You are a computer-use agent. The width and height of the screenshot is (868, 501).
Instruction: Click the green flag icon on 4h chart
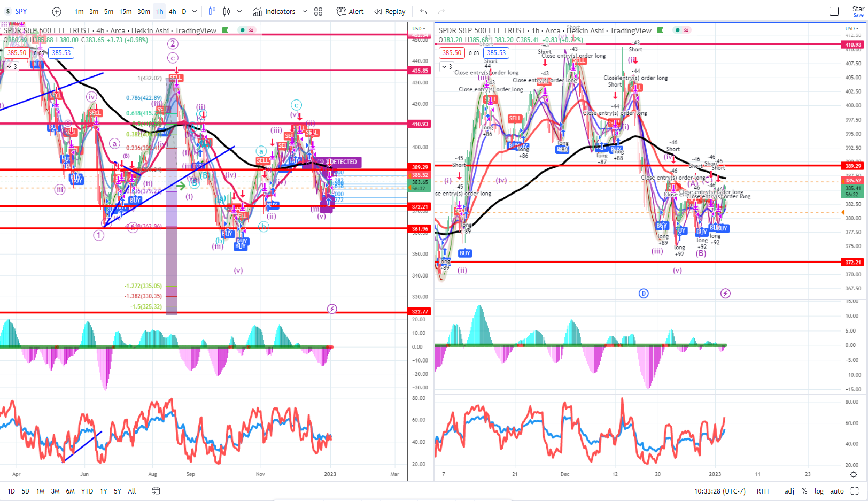[x=226, y=30]
